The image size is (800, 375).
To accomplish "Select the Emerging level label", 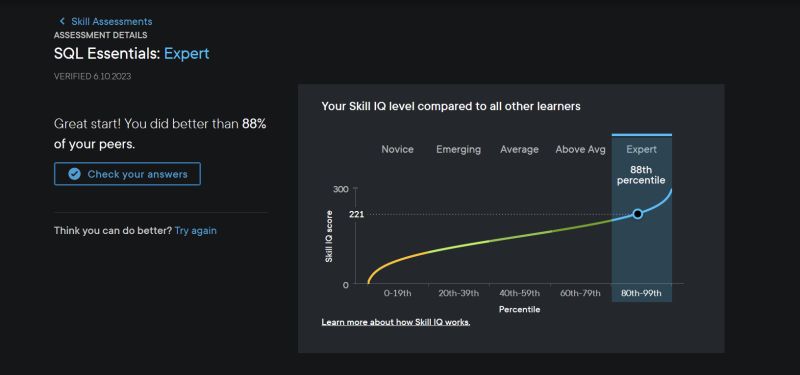I will coord(458,149).
